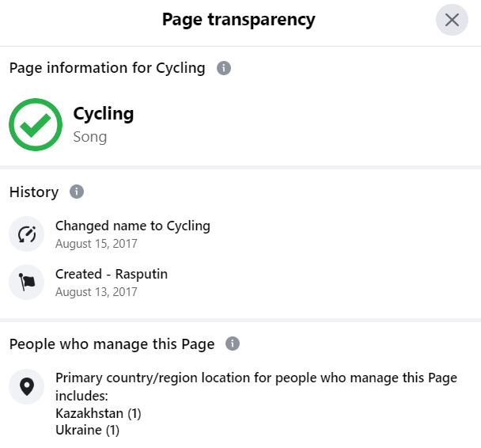Click Kazakhstan (1) location entry
Screen dimensions: 481x448
click(98, 413)
